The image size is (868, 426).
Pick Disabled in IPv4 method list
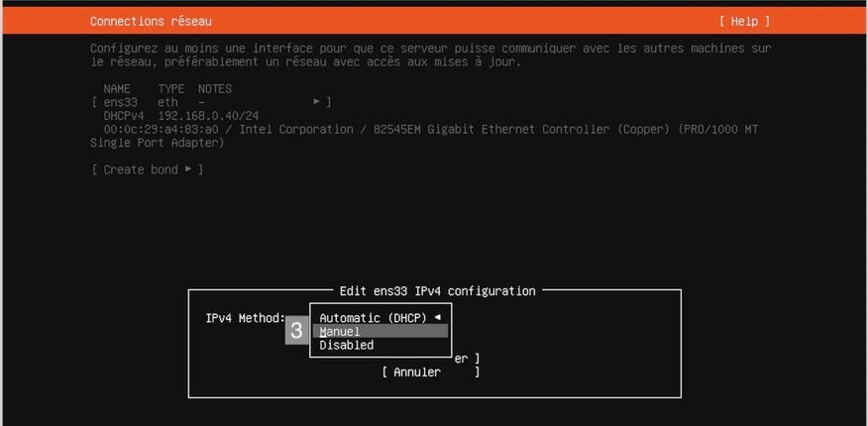point(347,346)
